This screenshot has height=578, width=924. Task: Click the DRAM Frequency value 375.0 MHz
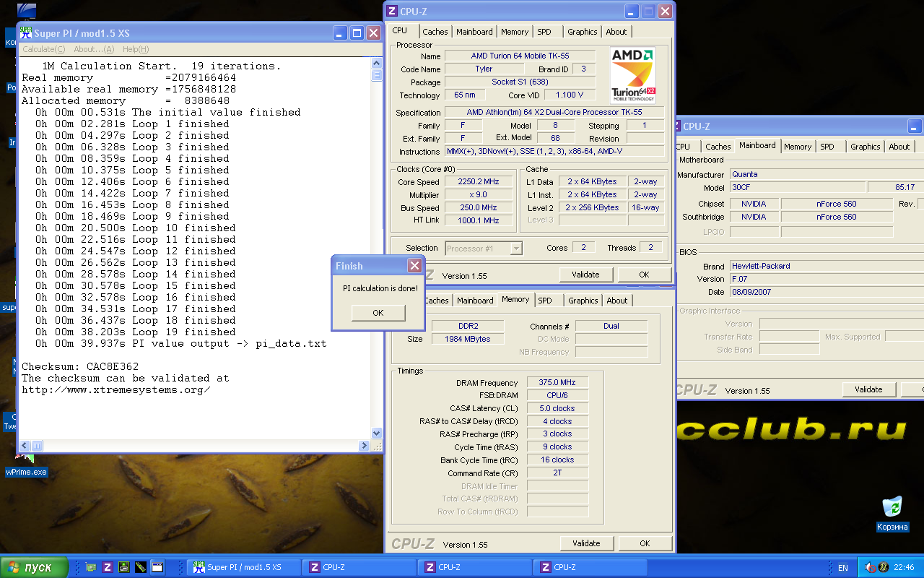pyautogui.click(x=557, y=383)
